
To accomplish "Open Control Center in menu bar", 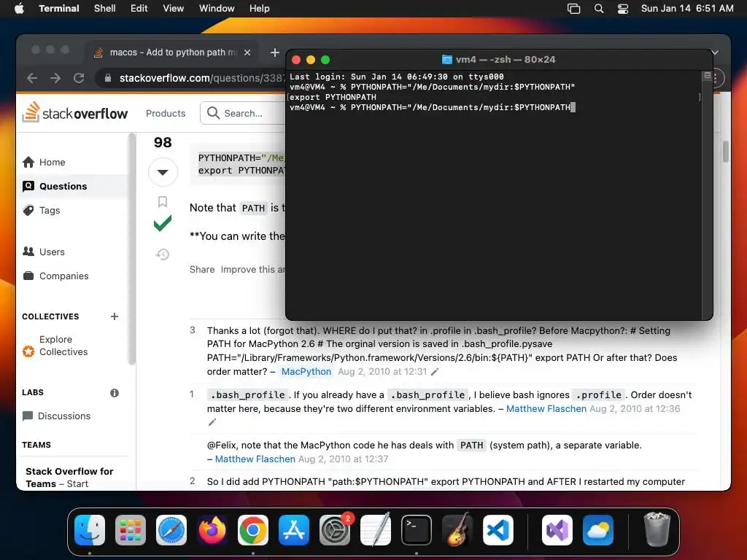I will [x=623, y=9].
